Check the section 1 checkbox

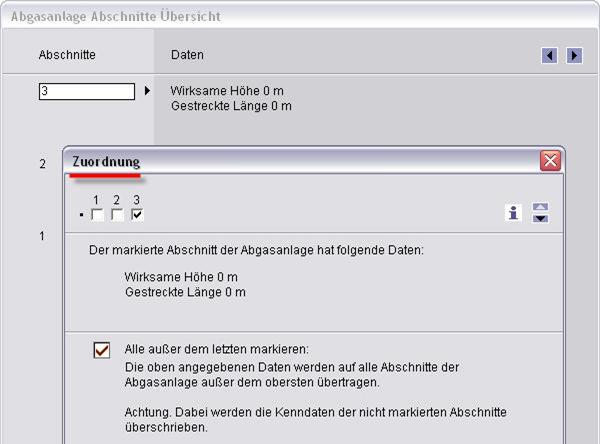(97, 215)
